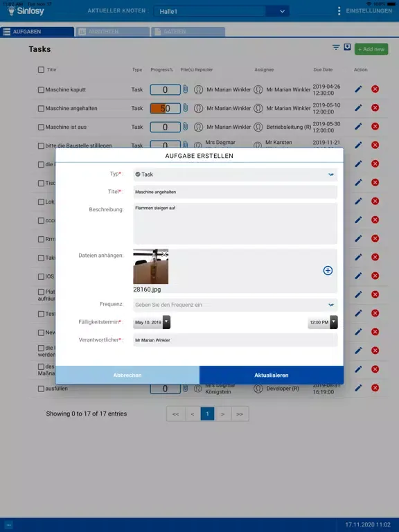The image size is (399, 532).
Task: Go to previous page with < button
Action: tap(193, 414)
